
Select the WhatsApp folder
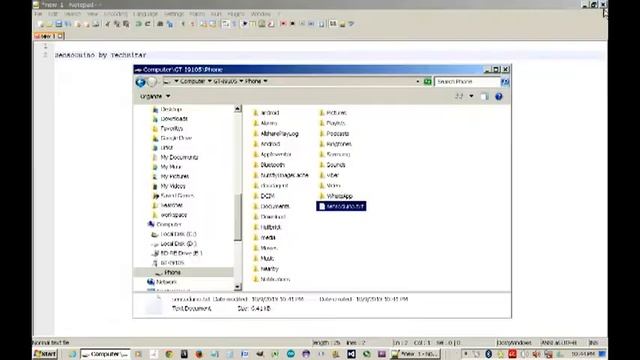coord(336,196)
